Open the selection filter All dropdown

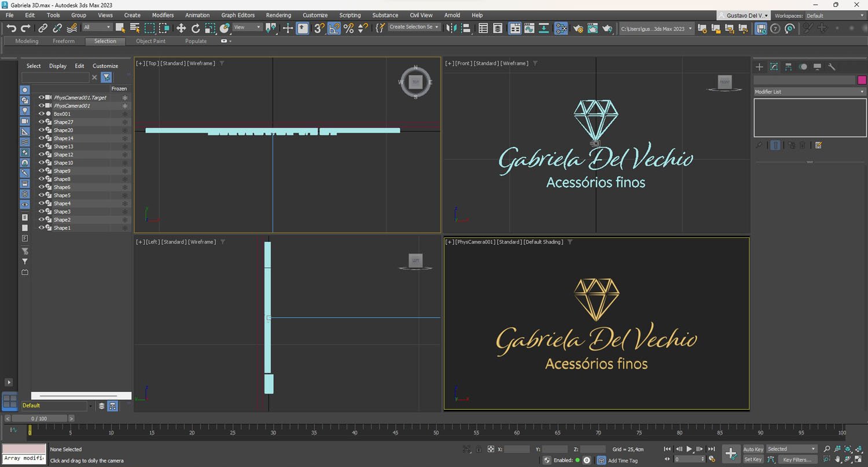[x=97, y=27]
